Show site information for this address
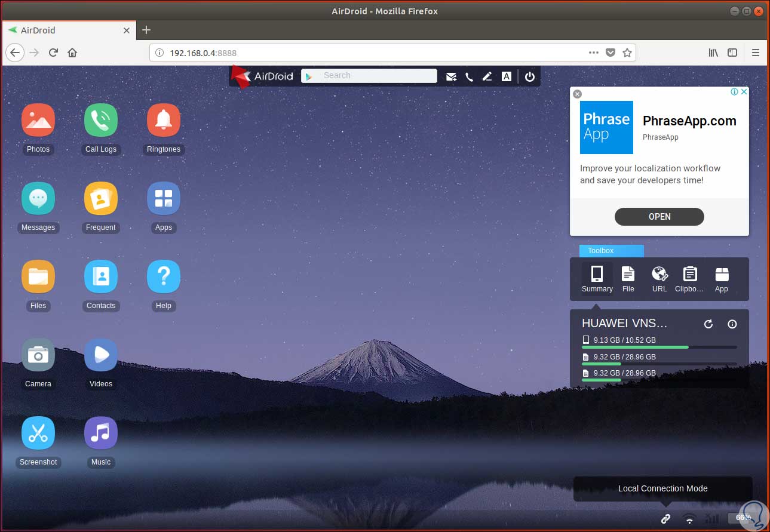Image resolution: width=770 pixels, height=532 pixels. pyautogui.click(x=159, y=53)
